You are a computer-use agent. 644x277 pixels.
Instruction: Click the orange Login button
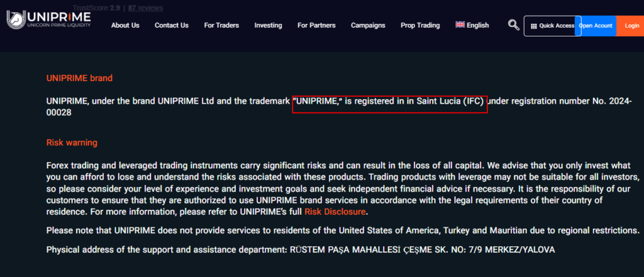(631, 26)
